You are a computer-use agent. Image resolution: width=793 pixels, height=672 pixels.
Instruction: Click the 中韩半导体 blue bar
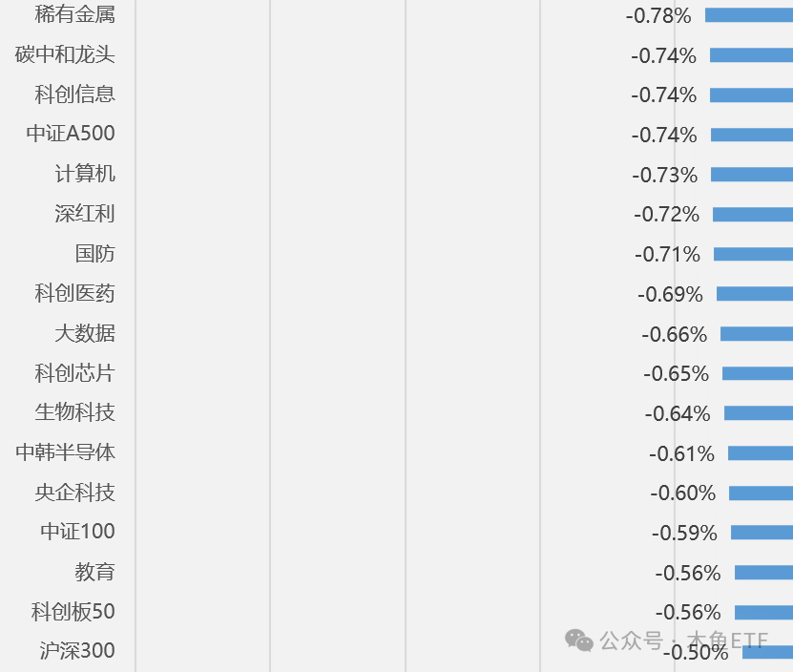click(761, 453)
